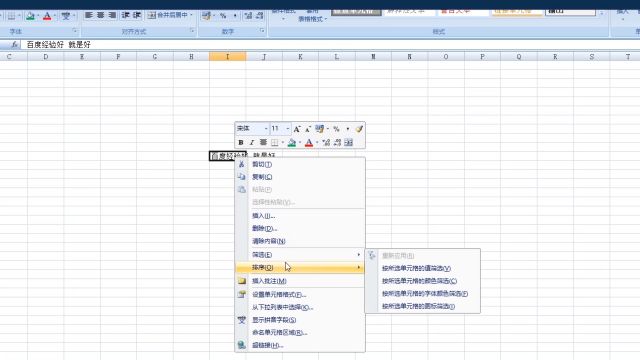Open font size dropdown in mini toolbar
This screenshot has width=640, height=360.
[x=288, y=129]
